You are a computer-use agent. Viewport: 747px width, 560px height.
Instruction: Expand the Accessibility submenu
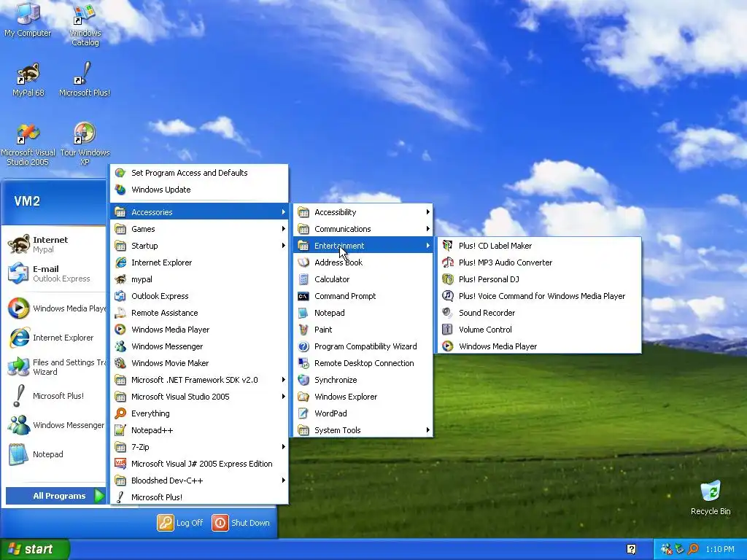[363, 212]
